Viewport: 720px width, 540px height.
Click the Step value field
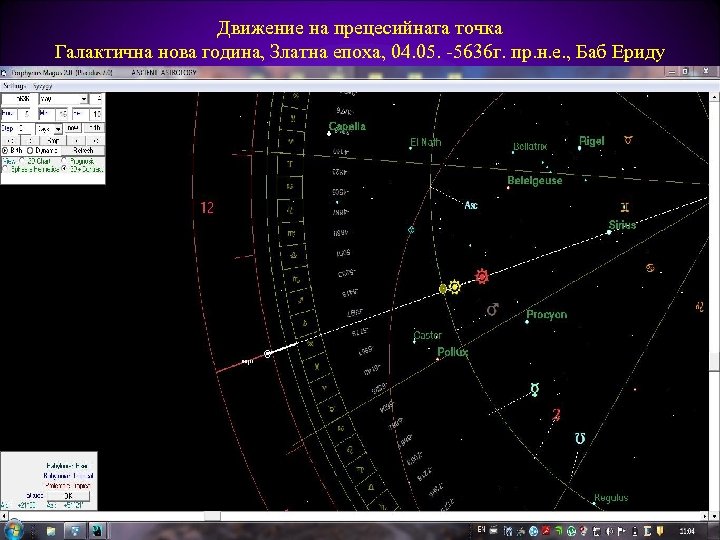point(26,129)
